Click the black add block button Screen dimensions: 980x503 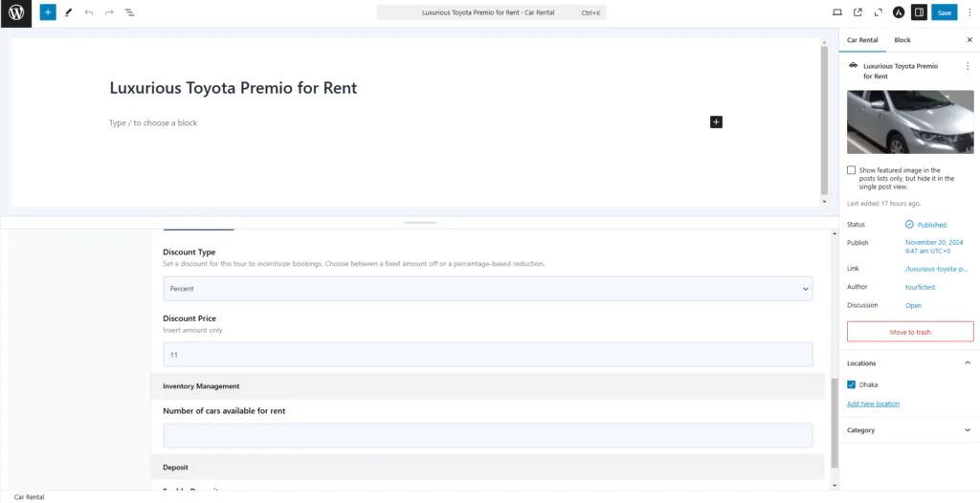[x=716, y=121]
